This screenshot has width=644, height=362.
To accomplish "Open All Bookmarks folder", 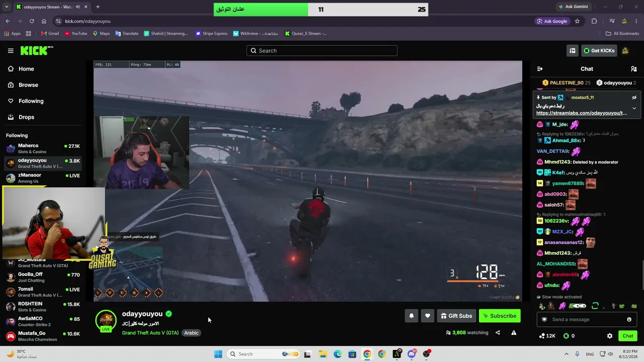I will pyautogui.click(x=622, y=34).
